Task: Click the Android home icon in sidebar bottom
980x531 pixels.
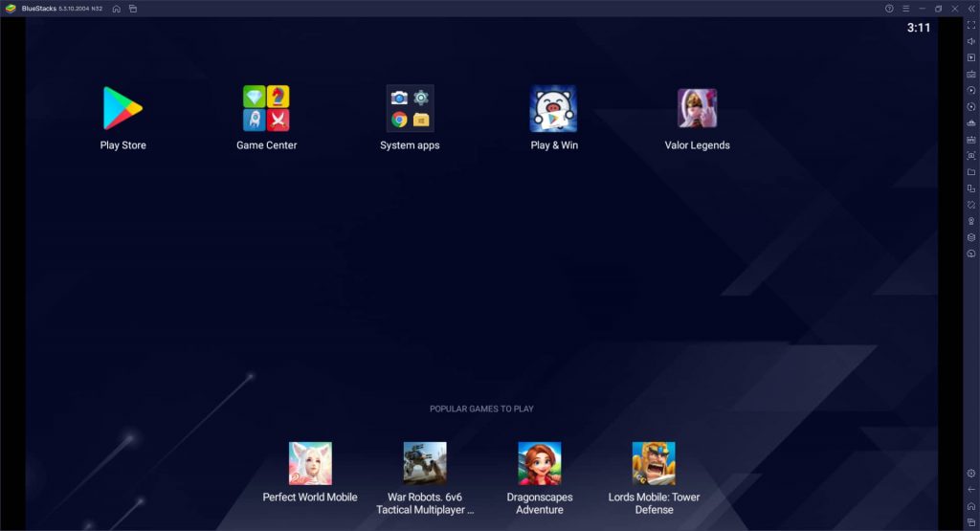Action: coord(971,506)
